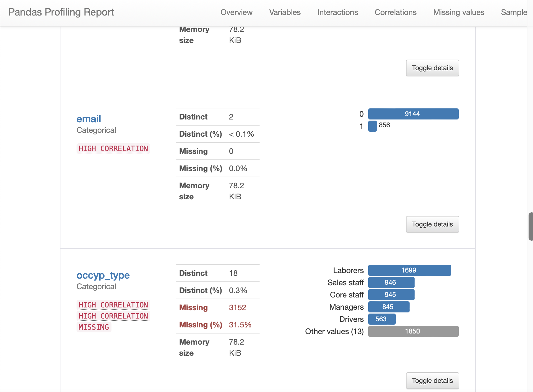This screenshot has width=533, height=392.
Task: Open the Missing values section
Action: click(459, 12)
